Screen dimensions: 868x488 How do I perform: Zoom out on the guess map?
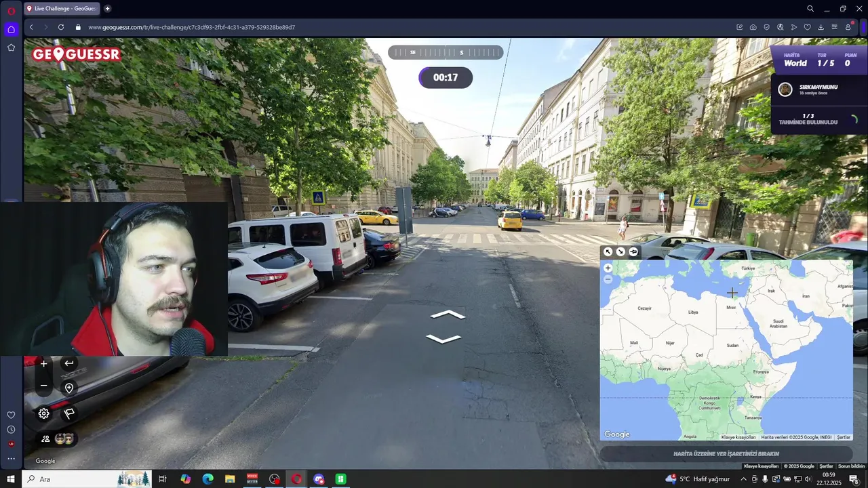pos(608,279)
